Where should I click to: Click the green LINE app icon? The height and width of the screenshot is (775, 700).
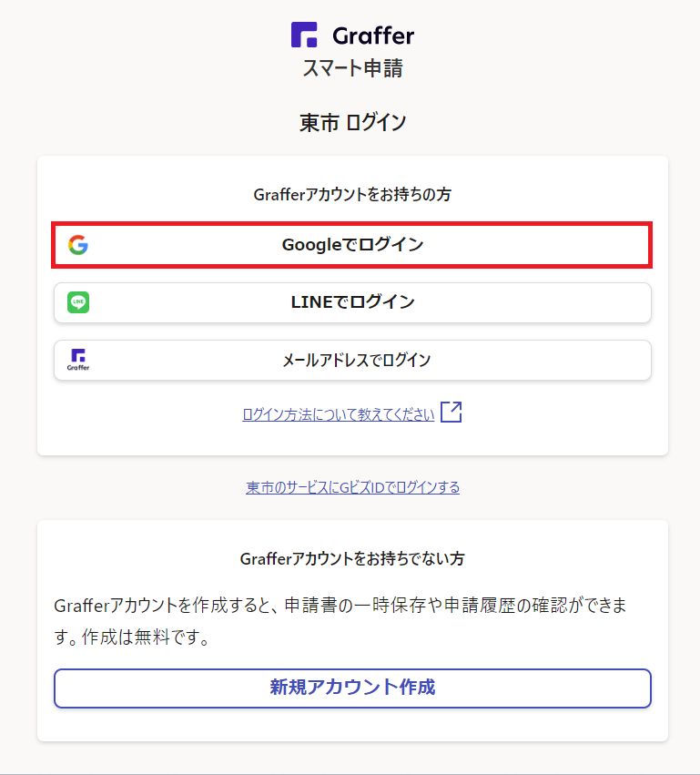[x=78, y=302]
